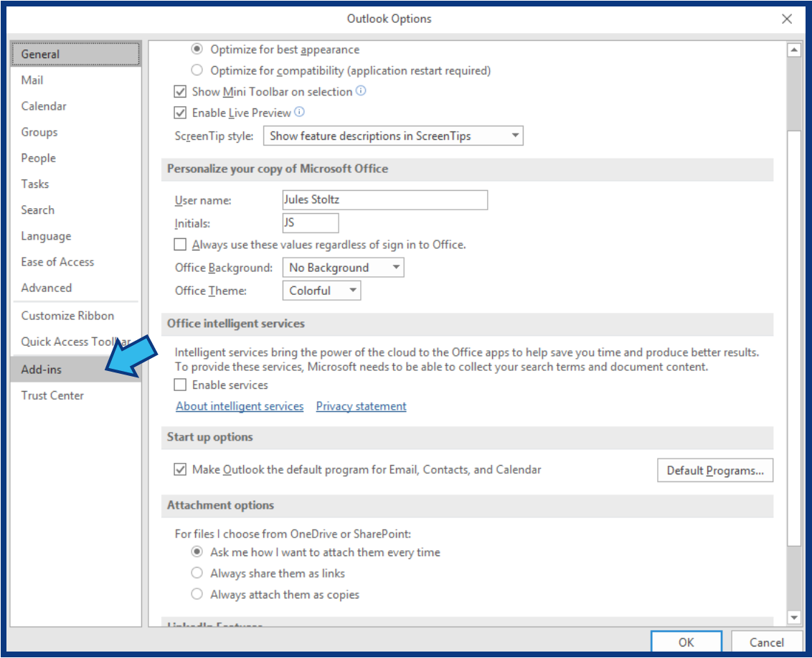Click inside the User name field
Screen dimensions: 812x658
(384, 199)
